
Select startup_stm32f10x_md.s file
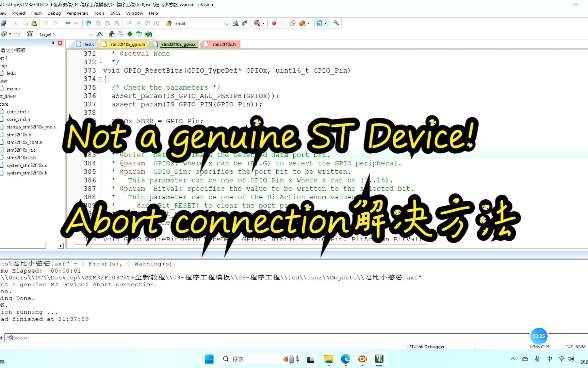pos(31,127)
